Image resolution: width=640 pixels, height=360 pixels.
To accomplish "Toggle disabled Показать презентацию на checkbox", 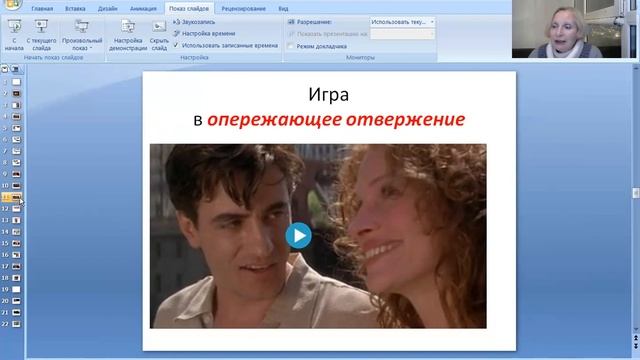I will pyautogui.click(x=291, y=34).
